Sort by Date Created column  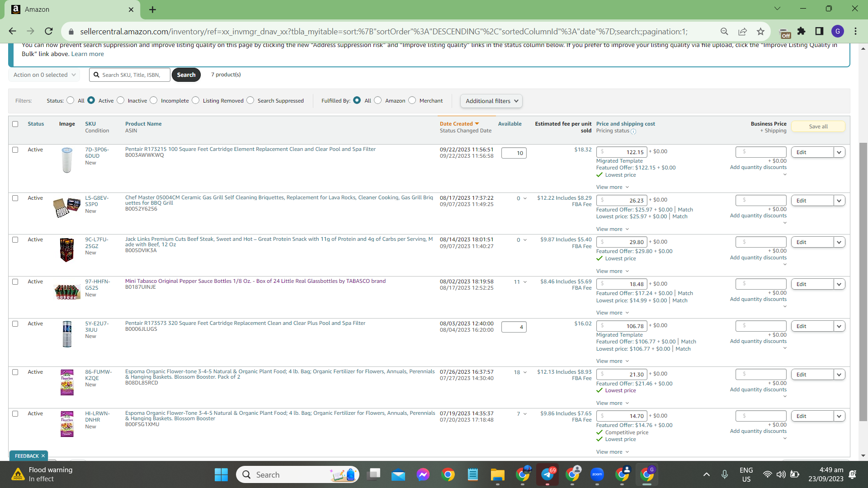459,124
